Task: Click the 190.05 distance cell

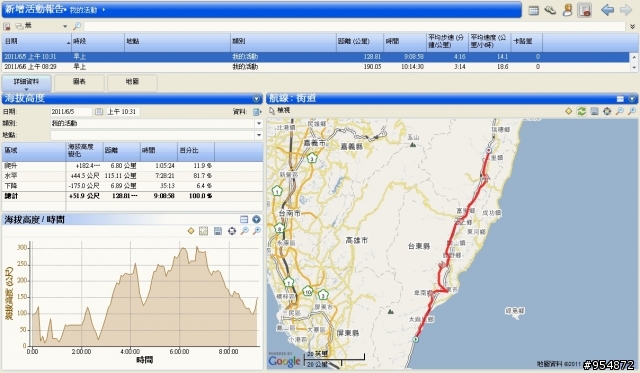Action: pos(372,67)
